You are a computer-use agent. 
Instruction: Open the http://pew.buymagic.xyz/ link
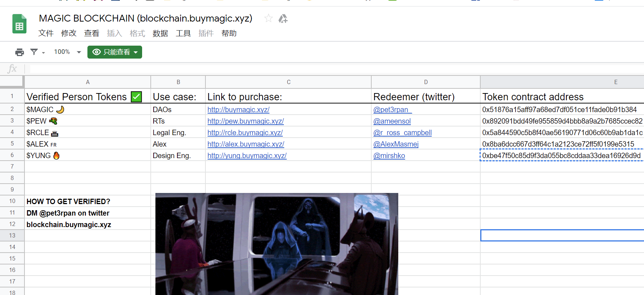pyautogui.click(x=246, y=121)
